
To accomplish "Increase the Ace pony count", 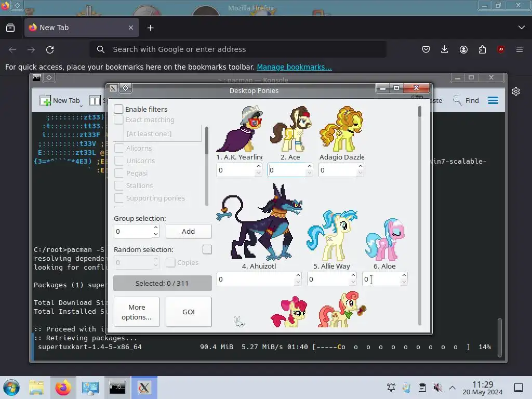I will 310,166.
